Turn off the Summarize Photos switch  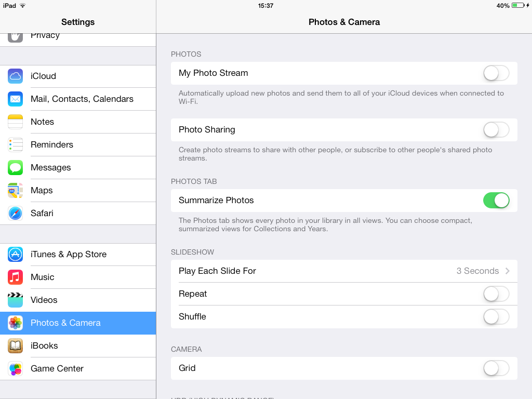[x=496, y=201]
